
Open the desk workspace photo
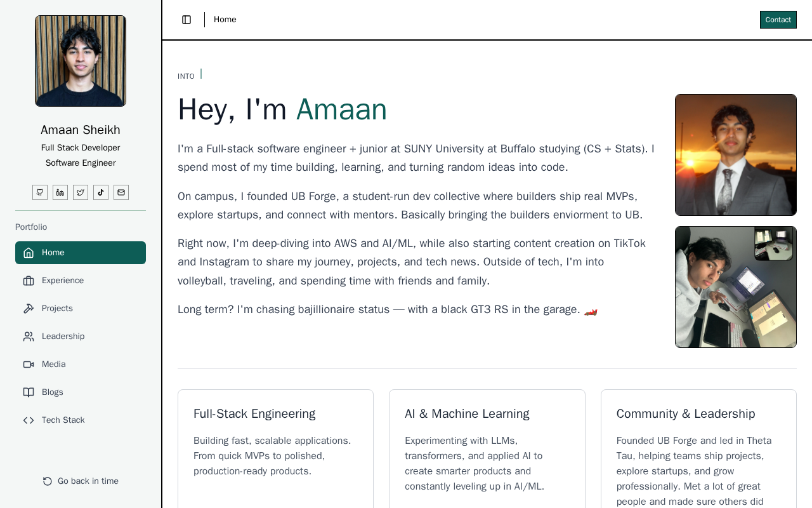pos(736,287)
